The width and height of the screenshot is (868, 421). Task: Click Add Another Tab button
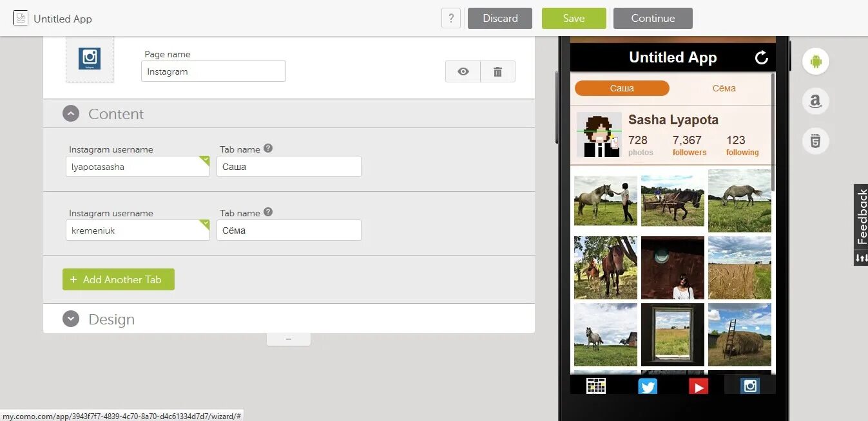point(119,279)
